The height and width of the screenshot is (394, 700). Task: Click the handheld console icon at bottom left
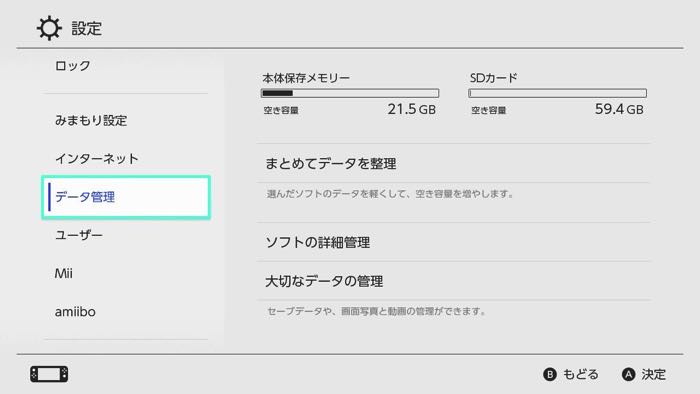pyautogui.click(x=49, y=374)
